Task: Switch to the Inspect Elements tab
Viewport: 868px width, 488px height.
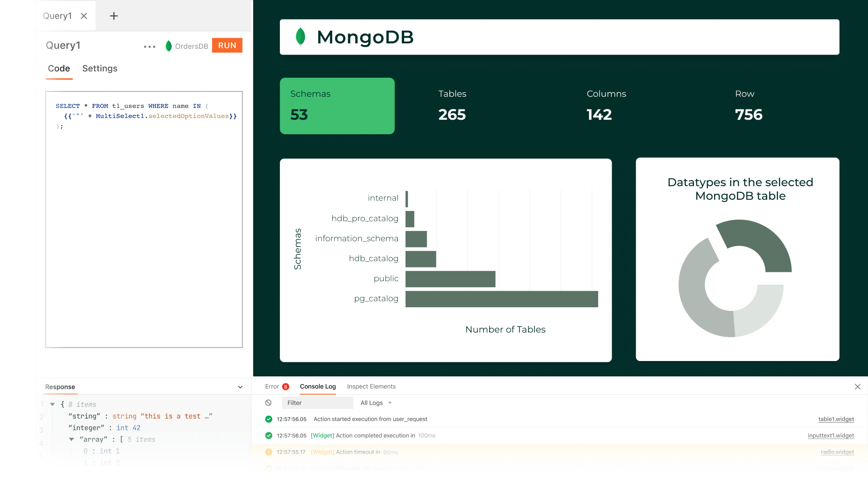Action: pyautogui.click(x=371, y=387)
